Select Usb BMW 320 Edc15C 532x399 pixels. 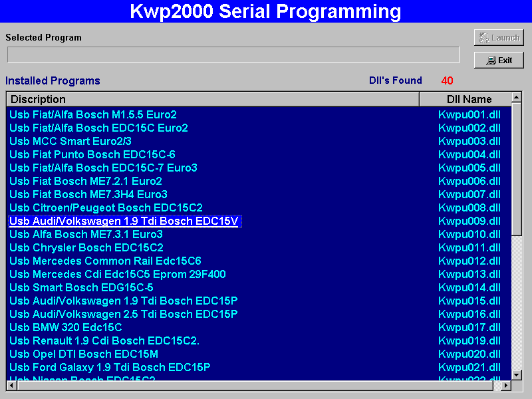[x=65, y=327]
